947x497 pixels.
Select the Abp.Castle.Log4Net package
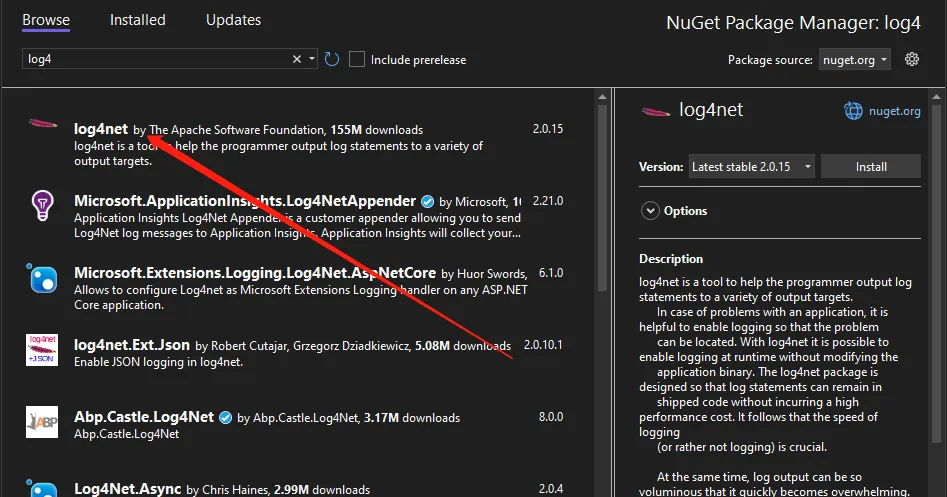[x=144, y=417]
